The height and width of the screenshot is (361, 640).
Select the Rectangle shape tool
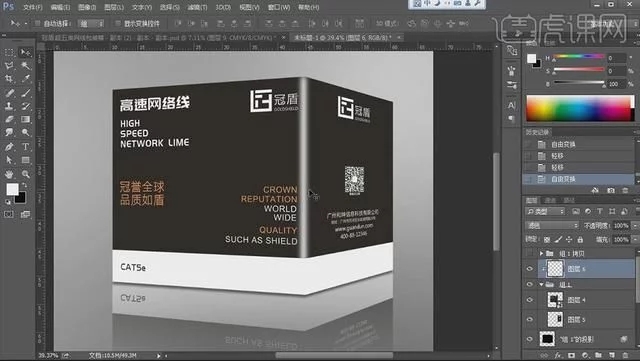pyautogui.click(x=25, y=160)
